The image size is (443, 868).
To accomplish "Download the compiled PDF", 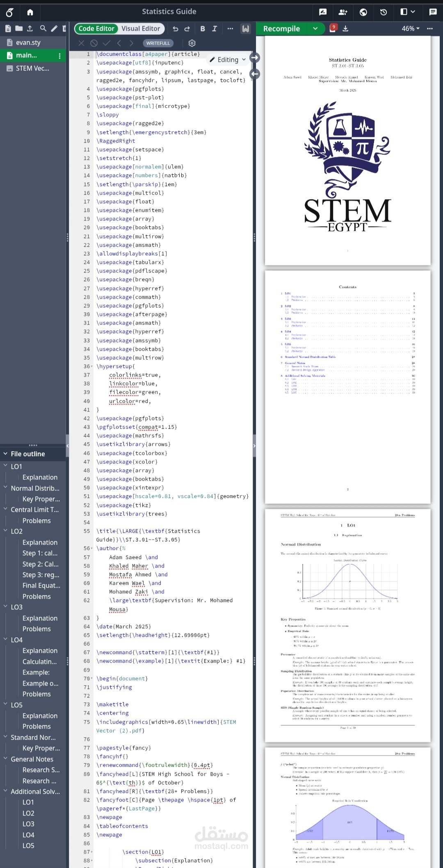I will coord(345,29).
